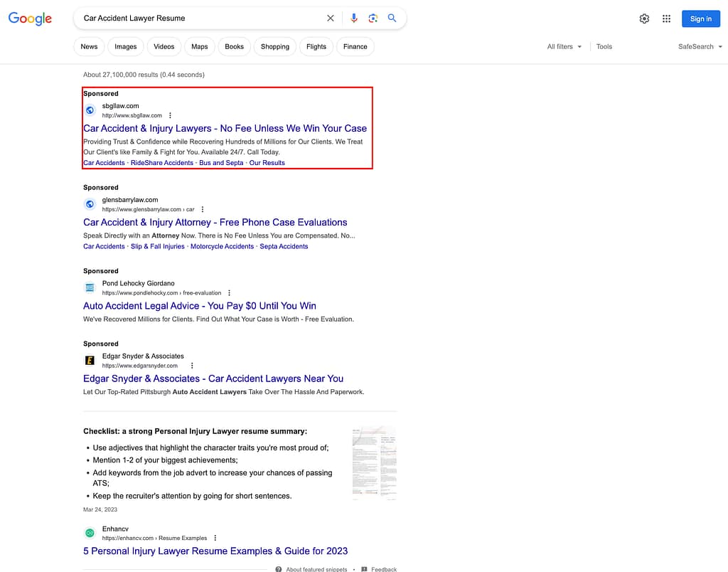Click Car Accidents sitelink under glensbarrylaw.com

[x=104, y=246]
